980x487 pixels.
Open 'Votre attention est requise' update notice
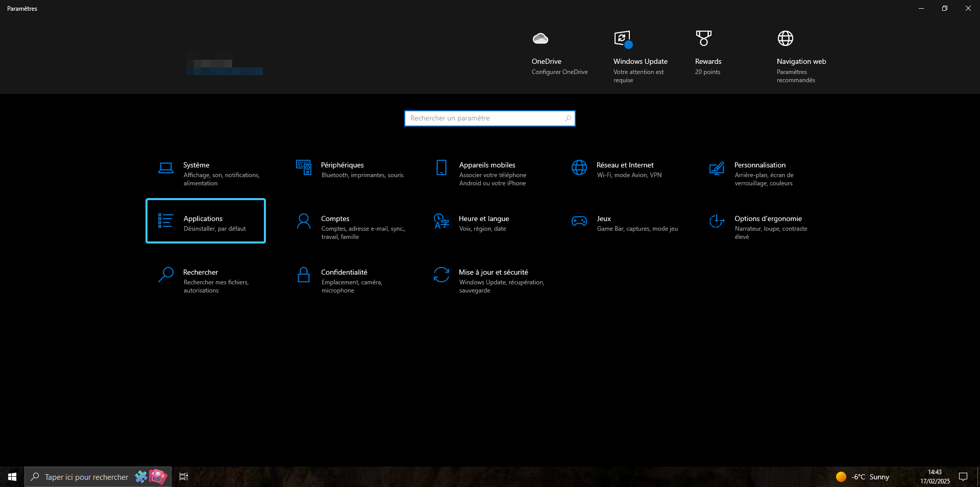638,76
